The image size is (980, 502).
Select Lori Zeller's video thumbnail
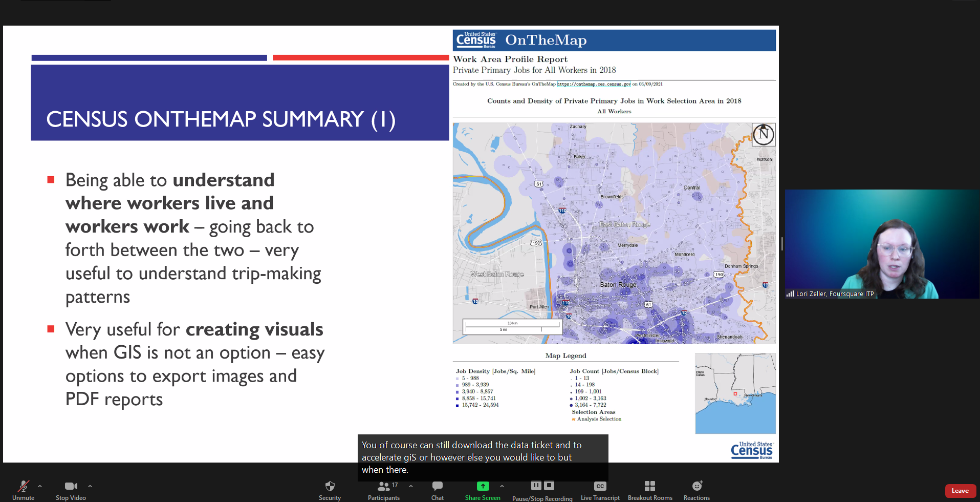pos(882,244)
